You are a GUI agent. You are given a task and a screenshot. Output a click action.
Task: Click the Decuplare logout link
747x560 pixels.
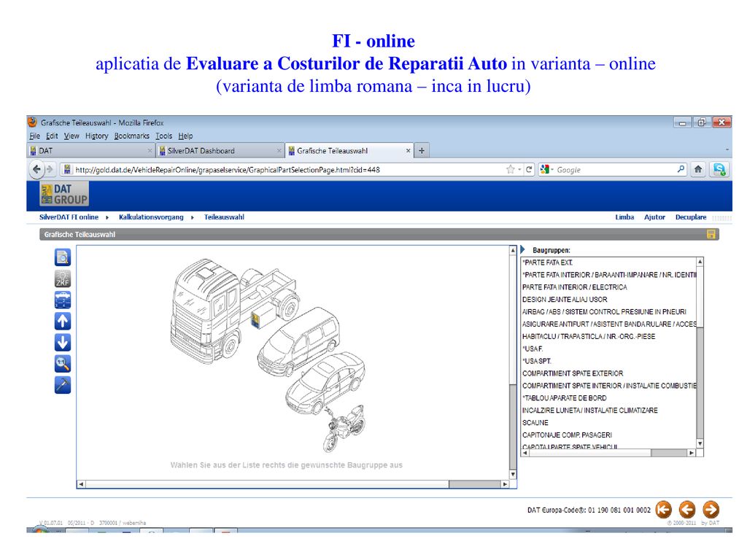coord(691,217)
